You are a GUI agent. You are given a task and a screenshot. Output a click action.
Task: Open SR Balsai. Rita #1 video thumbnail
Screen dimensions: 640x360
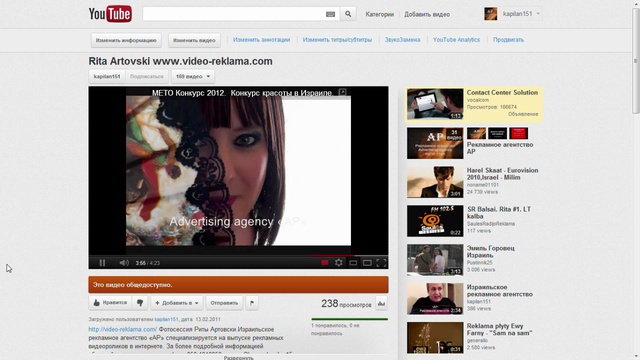(435, 221)
